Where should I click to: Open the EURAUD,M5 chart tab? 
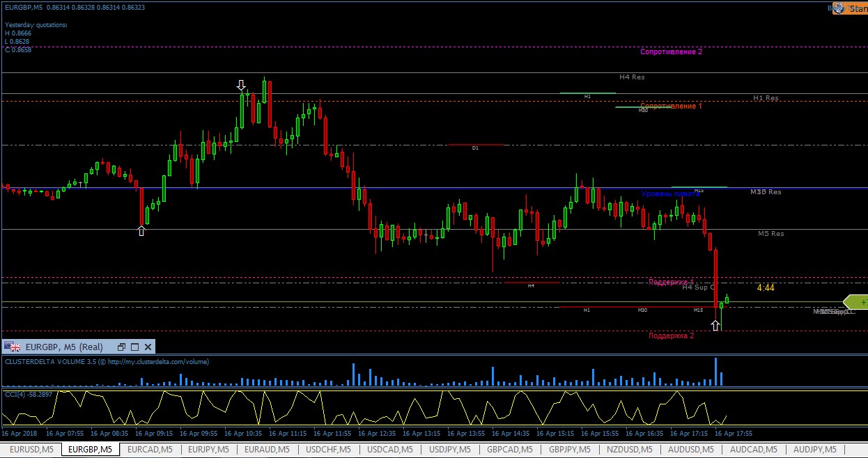point(268,450)
